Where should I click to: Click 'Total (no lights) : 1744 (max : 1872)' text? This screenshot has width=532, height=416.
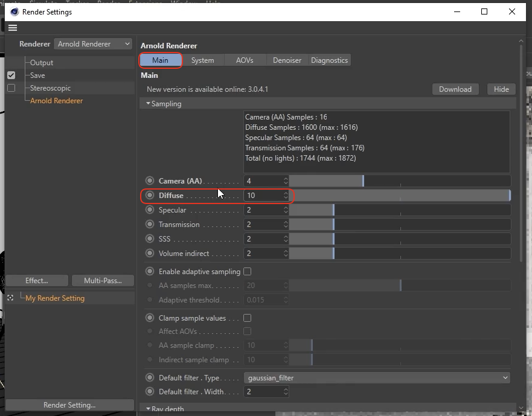coord(300,158)
